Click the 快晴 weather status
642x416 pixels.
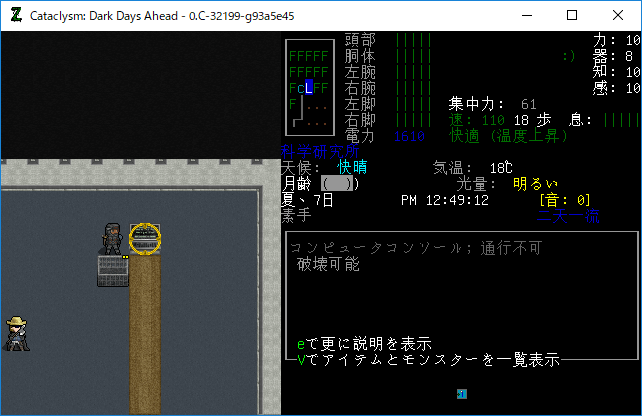tap(354, 168)
